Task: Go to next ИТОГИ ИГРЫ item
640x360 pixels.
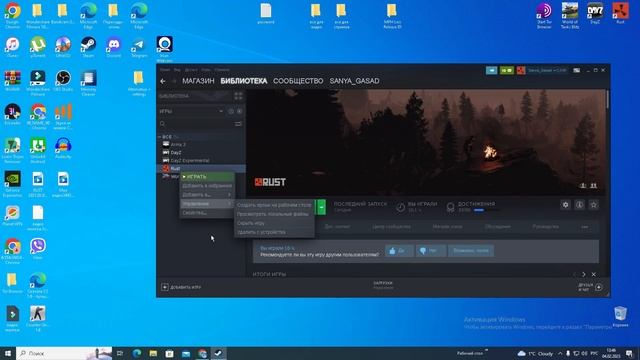Action: point(584,274)
